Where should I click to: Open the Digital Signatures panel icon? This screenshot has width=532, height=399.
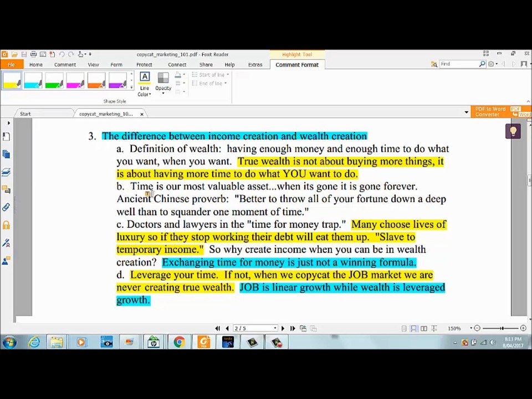pyautogui.click(x=6, y=243)
